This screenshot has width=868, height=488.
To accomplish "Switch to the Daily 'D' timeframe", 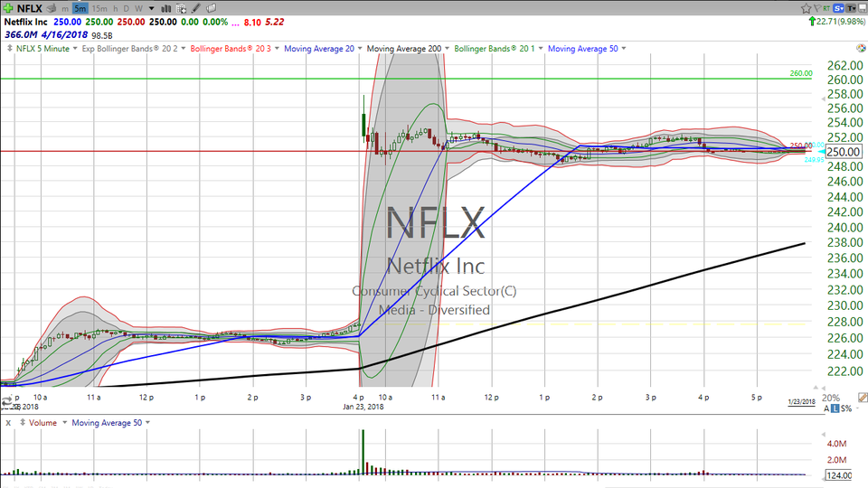I will pos(127,8).
